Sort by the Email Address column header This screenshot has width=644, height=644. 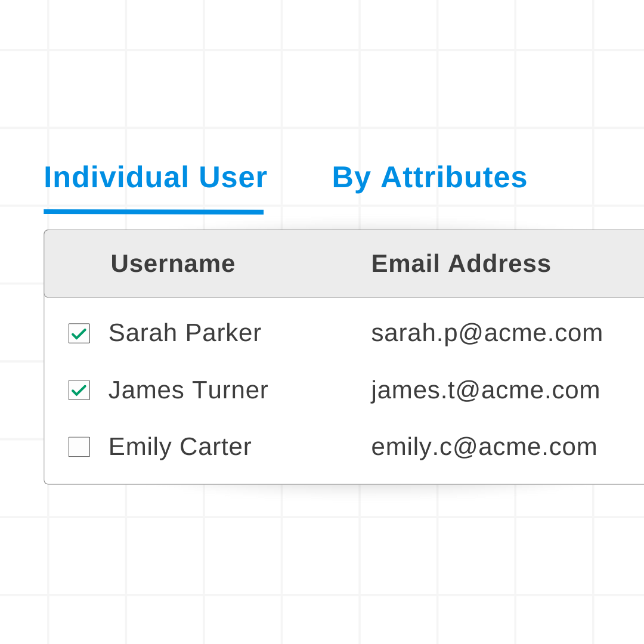461,264
